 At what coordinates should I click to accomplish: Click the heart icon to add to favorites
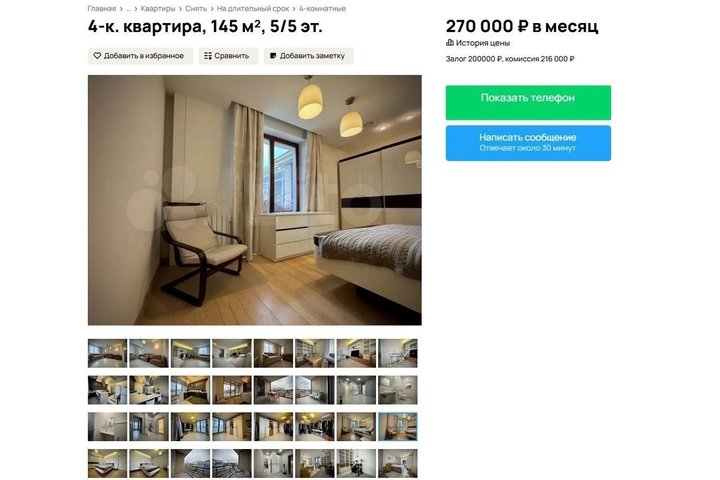[97, 56]
